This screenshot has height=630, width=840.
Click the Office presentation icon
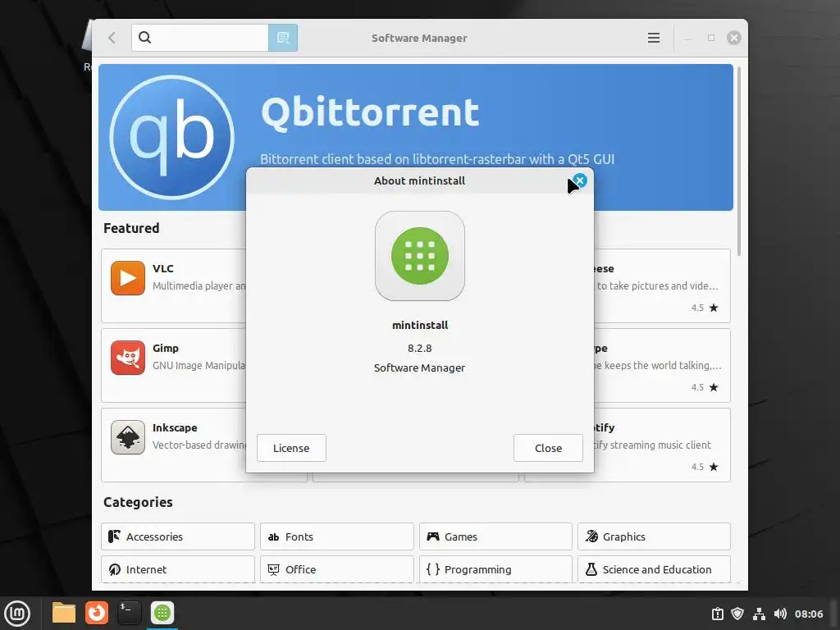coord(274,569)
